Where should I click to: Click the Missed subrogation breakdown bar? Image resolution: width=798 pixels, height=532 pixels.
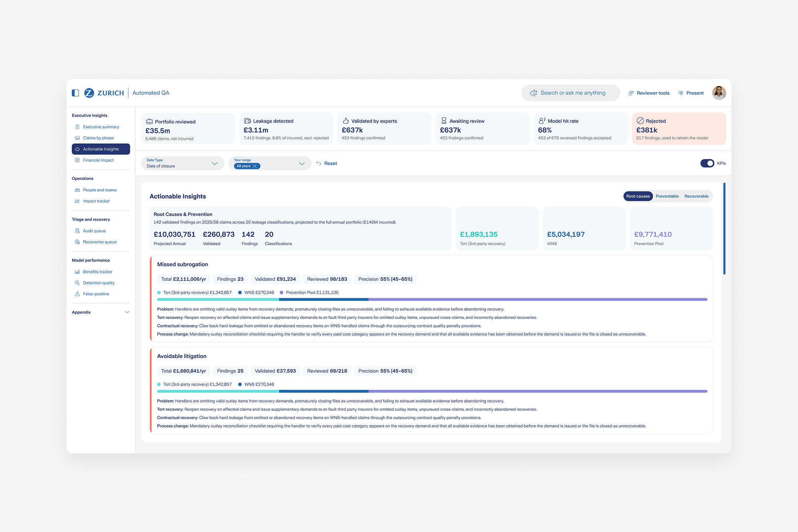432,300
